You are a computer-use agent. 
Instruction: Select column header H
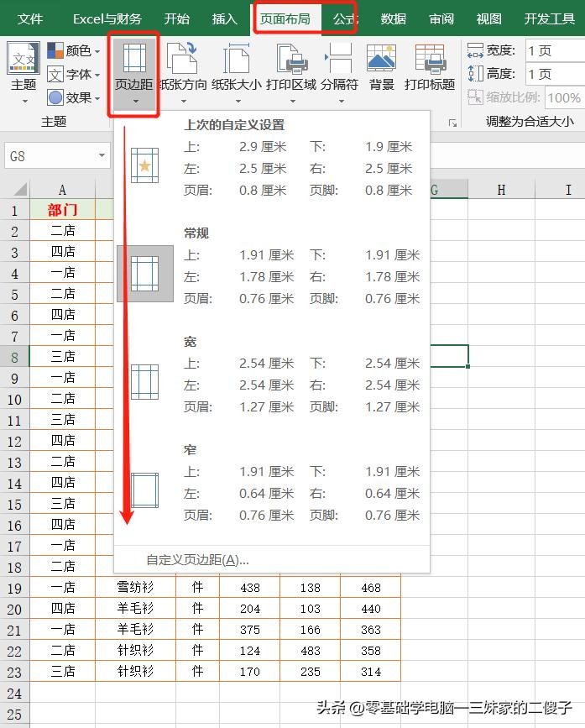[501, 191]
